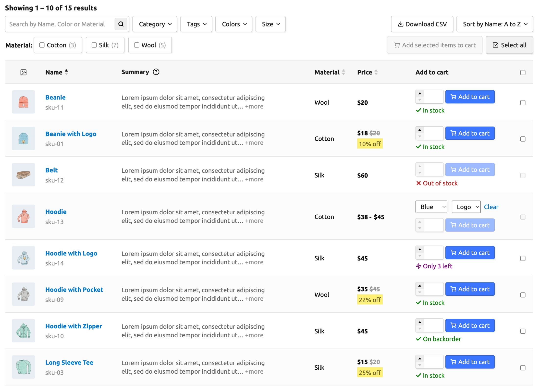This screenshot has width=539, height=392.
Task: Click the Summary help question-mark icon
Action: (x=156, y=72)
